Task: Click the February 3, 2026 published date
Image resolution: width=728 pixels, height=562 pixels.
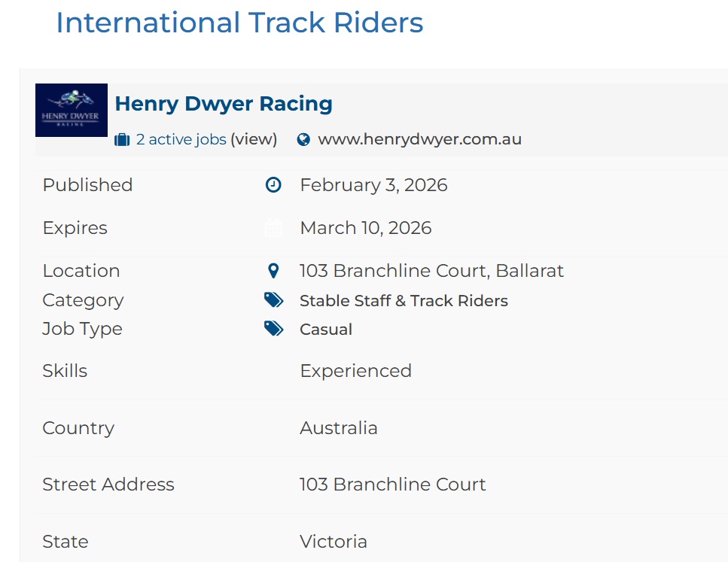Action: pyautogui.click(x=373, y=185)
